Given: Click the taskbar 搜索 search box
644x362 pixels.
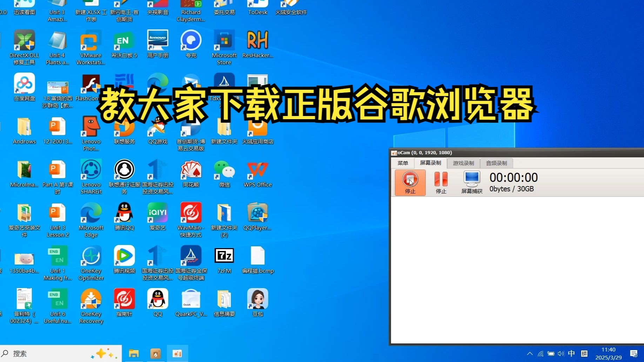Looking at the screenshot, I should point(61,354).
